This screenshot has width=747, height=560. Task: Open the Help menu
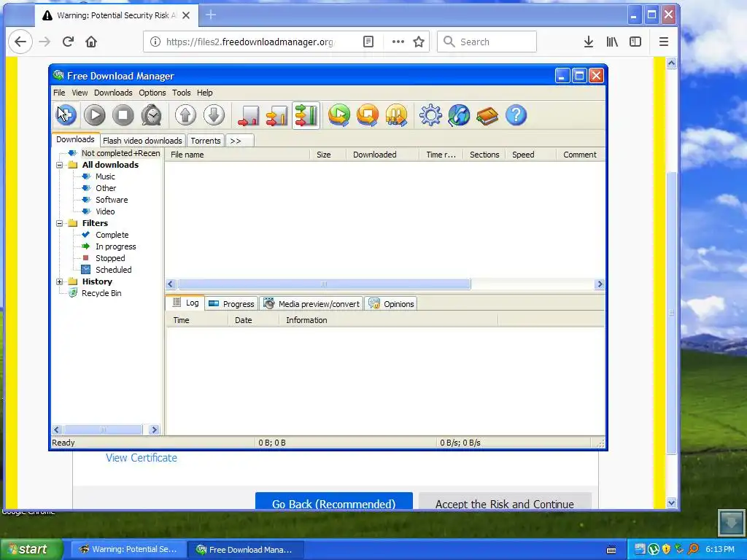click(x=204, y=93)
